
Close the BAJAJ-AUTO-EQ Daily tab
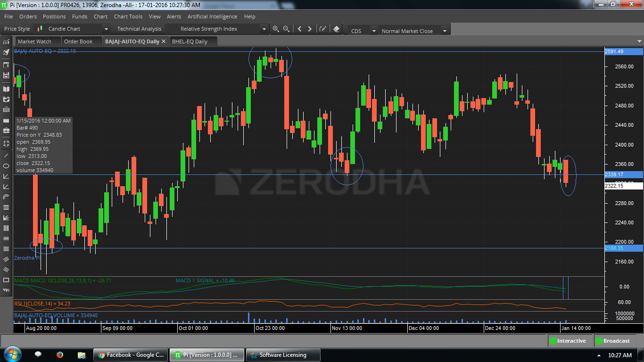coord(164,41)
